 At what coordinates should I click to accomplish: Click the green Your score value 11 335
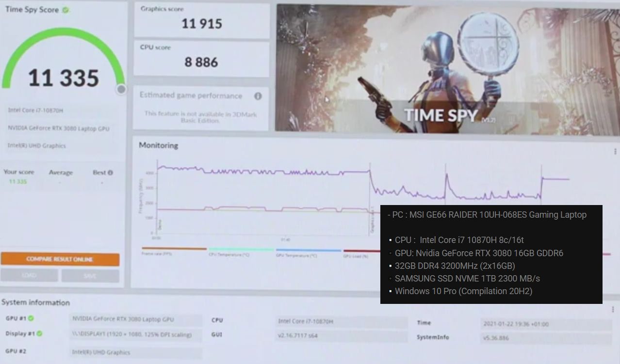[x=18, y=182]
